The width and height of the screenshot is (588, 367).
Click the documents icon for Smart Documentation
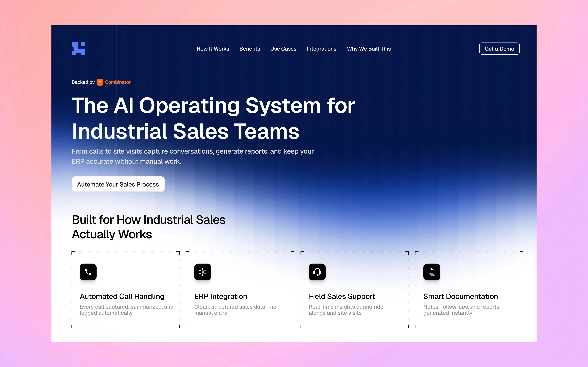pos(432,272)
